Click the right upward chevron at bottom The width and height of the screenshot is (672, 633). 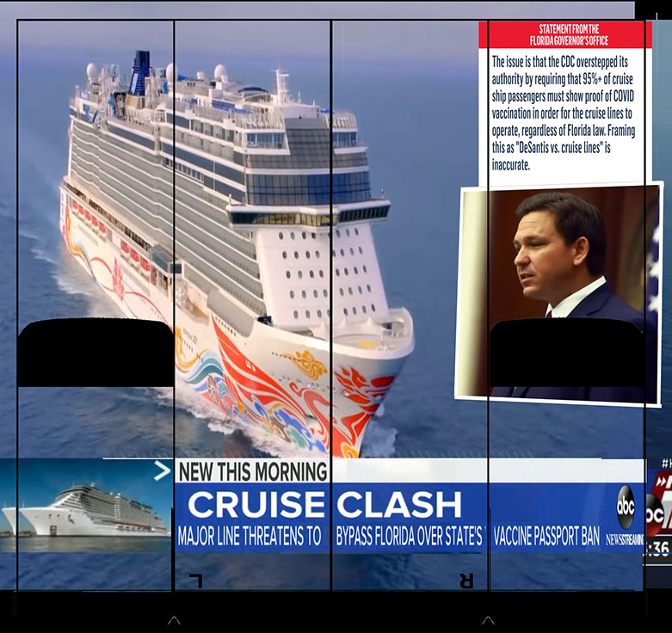(x=488, y=621)
